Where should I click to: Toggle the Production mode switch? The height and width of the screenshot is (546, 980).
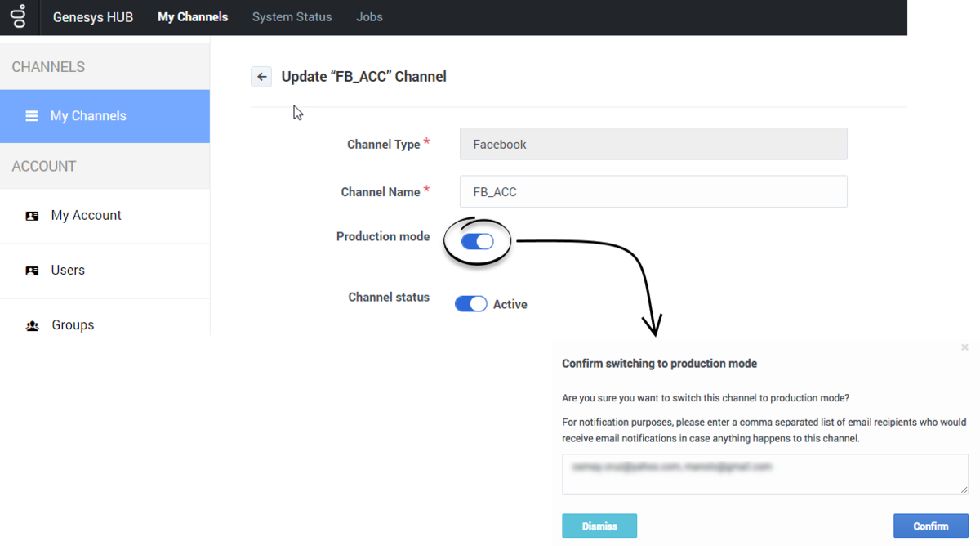(x=478, y=241)
